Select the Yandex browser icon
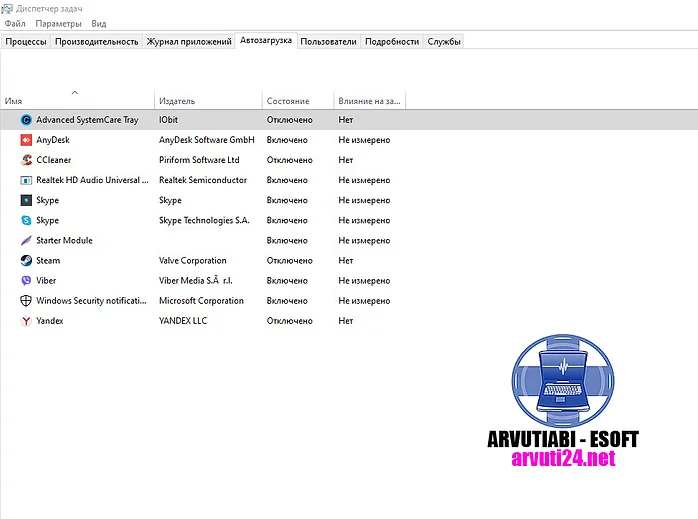Viewport: 698px width, 519px height. (x=26, y=321)
